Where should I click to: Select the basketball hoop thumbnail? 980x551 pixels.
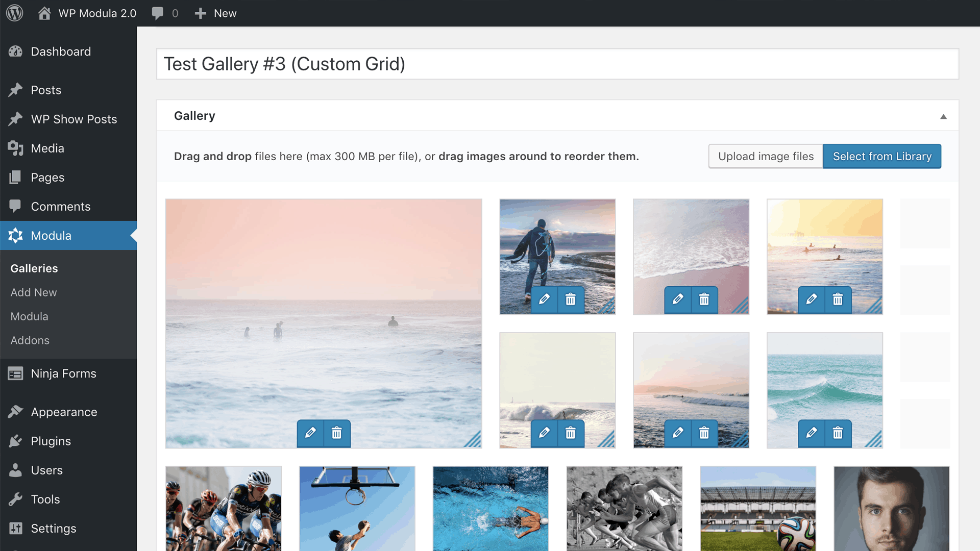[x=357, y=509]
